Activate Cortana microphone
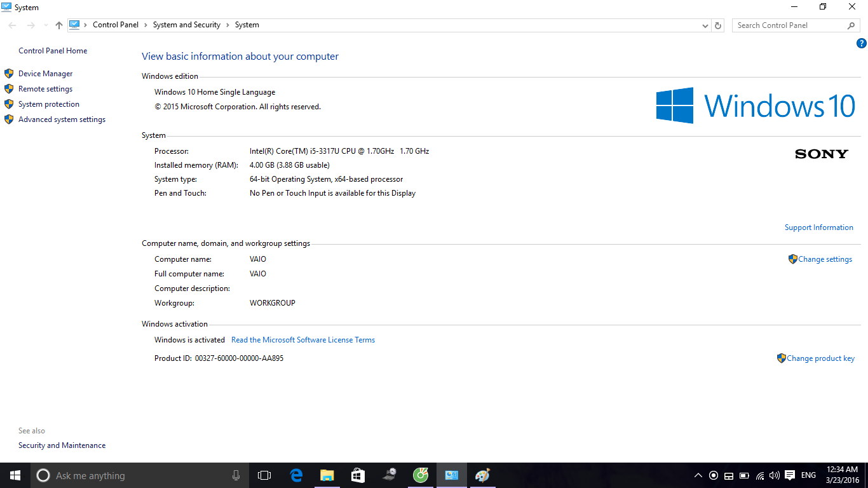 pos(236,475)
